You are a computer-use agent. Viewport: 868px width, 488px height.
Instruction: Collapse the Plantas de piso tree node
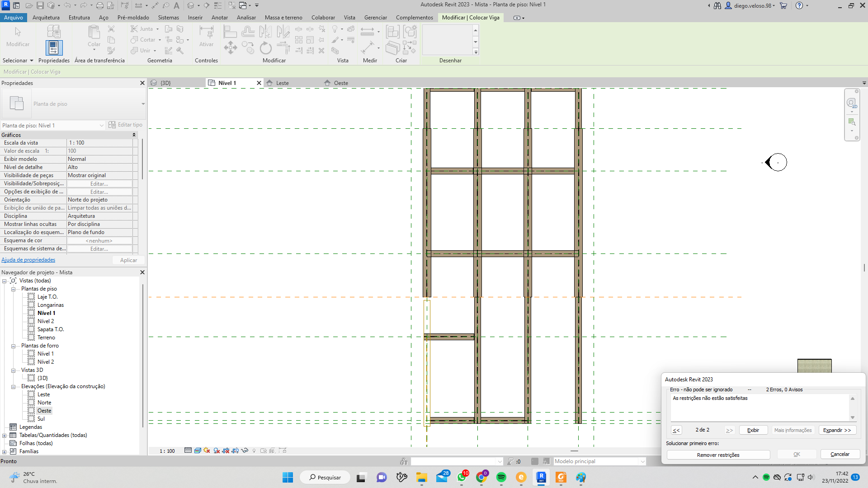(x=13, y=289)
